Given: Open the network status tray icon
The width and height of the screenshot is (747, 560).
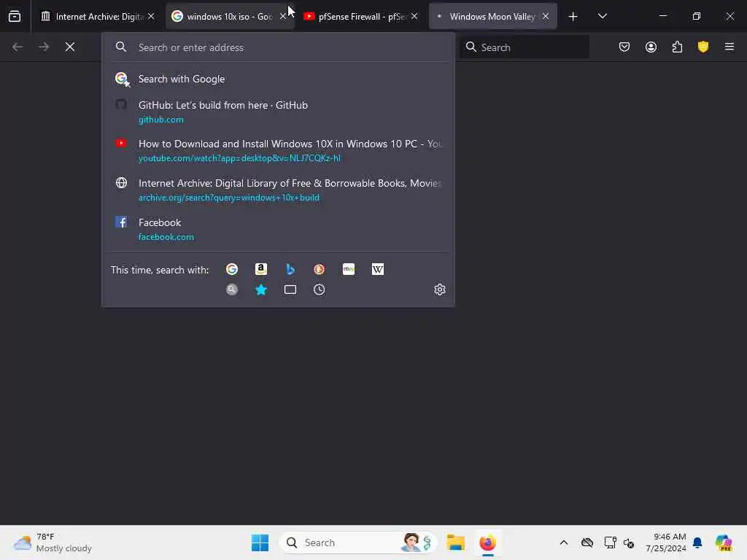Looking at the screenshot, I should pos(610,542).
